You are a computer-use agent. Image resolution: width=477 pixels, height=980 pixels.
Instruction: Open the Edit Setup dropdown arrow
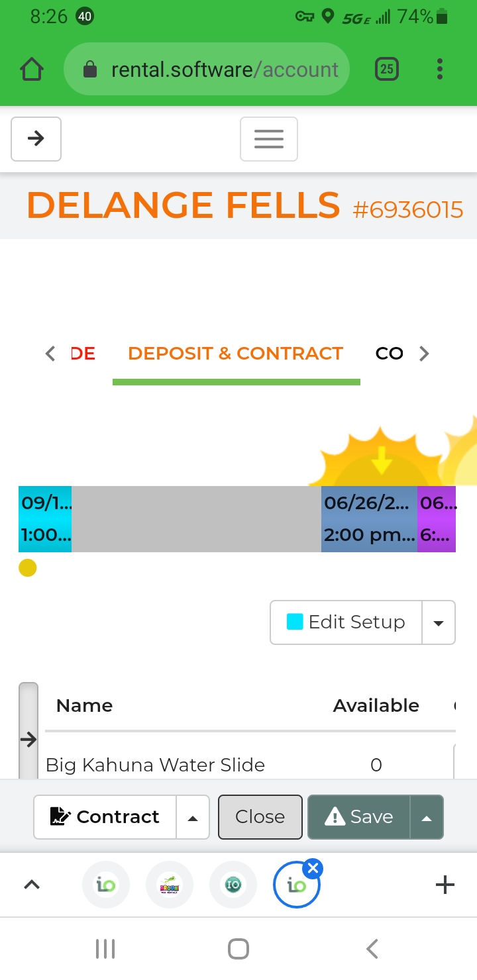tap(439, 622)
